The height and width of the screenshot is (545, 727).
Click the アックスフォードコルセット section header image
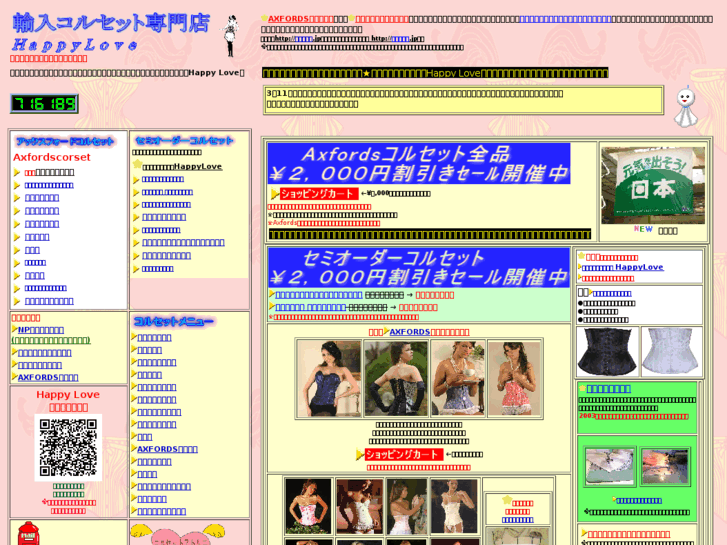coord(65,141)
